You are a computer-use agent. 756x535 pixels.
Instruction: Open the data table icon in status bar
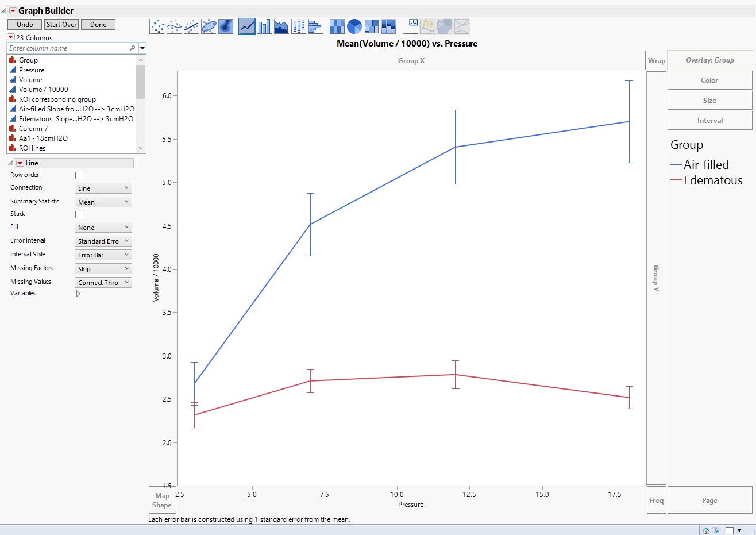[715, 530]
